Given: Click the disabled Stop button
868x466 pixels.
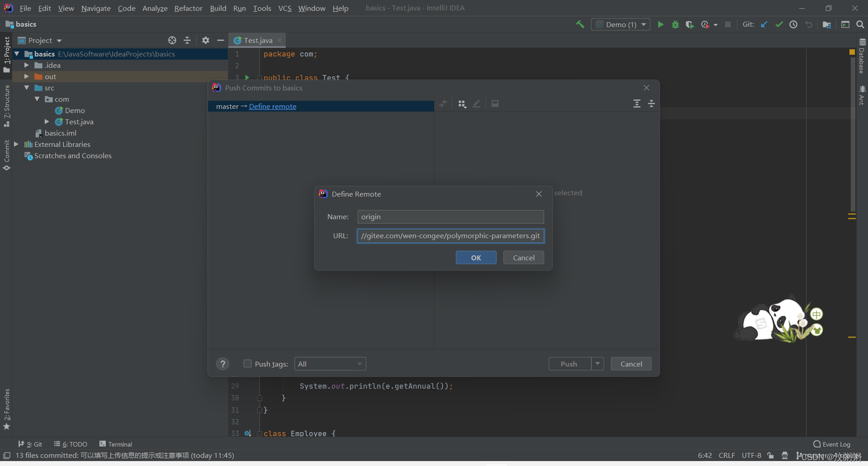Looking at the screenshot, I should coord(728,24).
